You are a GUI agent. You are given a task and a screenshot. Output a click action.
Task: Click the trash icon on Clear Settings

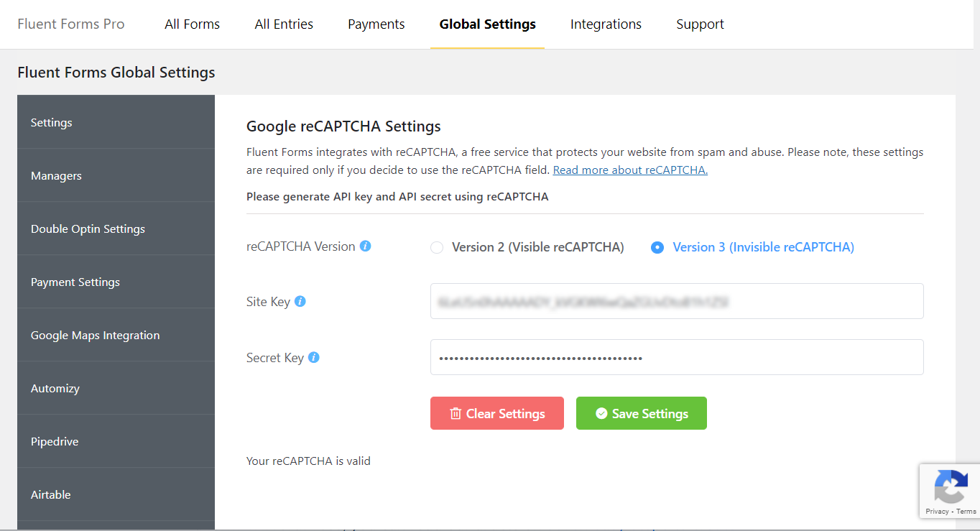click(457, 412)
